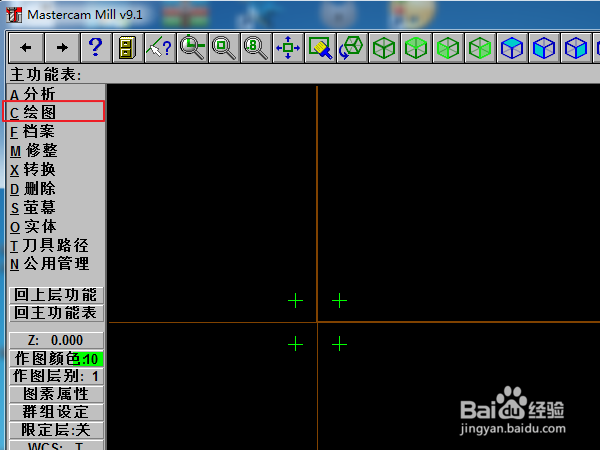The image size is (600, 450).
Task: Open the 图素属性 attributes button
Action: click(x=56, y=394)
